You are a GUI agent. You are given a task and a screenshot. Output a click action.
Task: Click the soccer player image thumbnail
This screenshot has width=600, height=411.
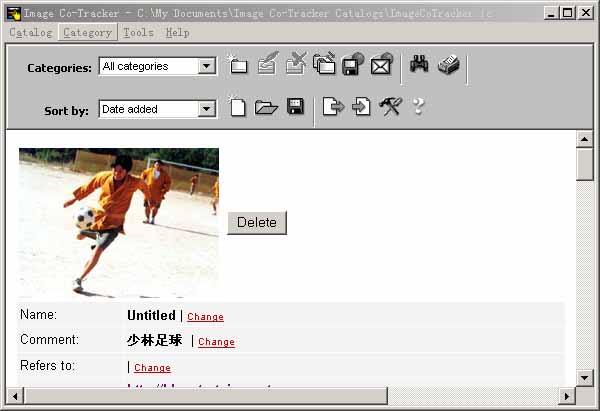[x=118, y=222]
